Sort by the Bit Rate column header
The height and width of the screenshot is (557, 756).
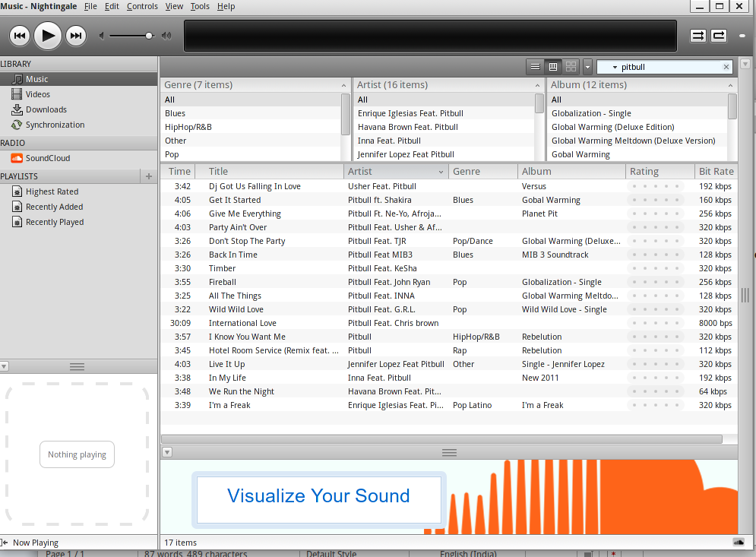coord(716,171)
